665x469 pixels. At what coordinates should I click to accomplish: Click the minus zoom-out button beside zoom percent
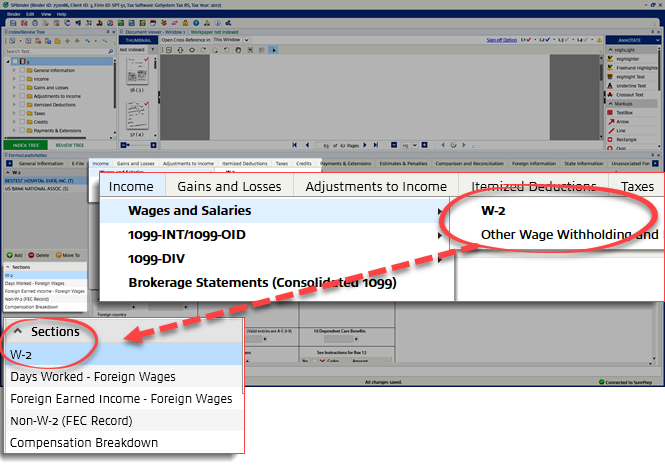click(x=394, y=145)
